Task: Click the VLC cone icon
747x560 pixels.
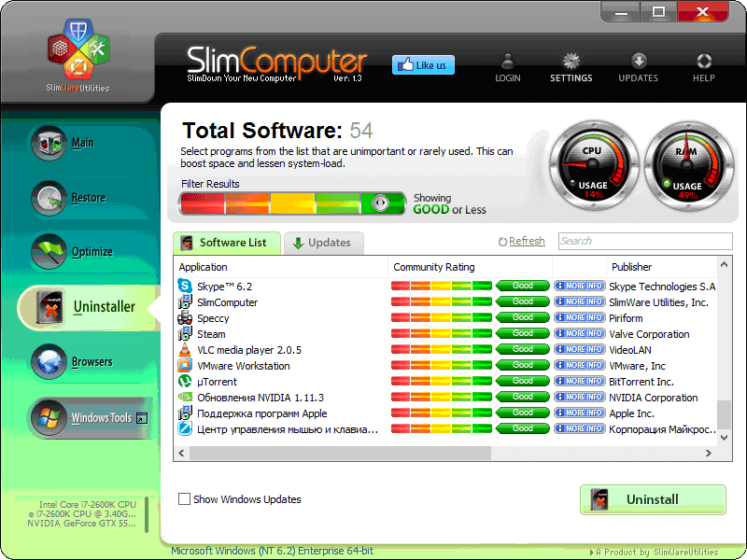Action: [x=184, y=349]
